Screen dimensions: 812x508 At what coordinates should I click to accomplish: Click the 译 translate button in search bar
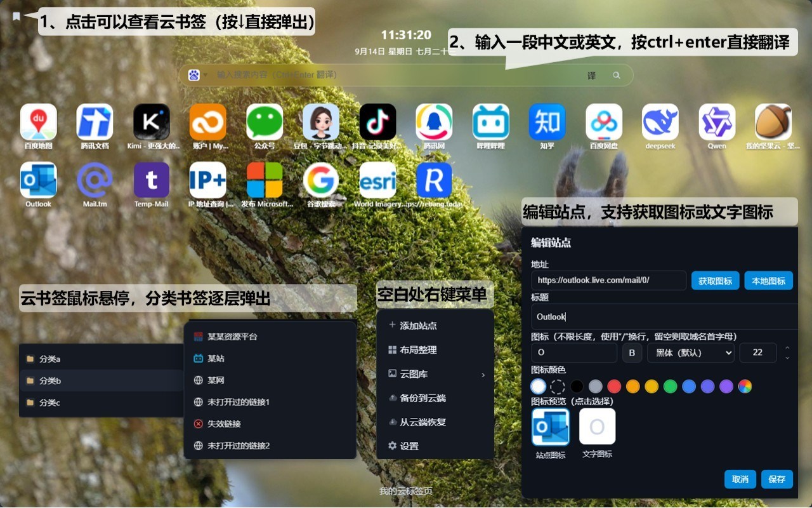pyautogui.click(x=591, y=75)
